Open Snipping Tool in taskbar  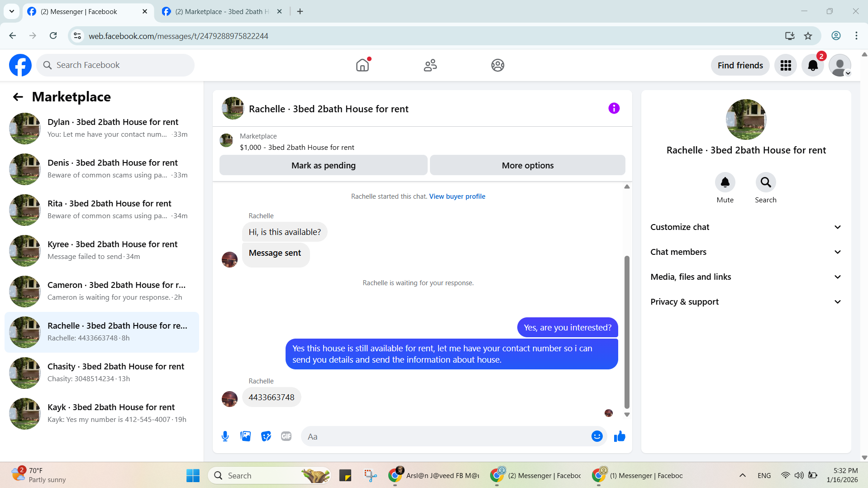pyautogui.click(x=370, y=476)
